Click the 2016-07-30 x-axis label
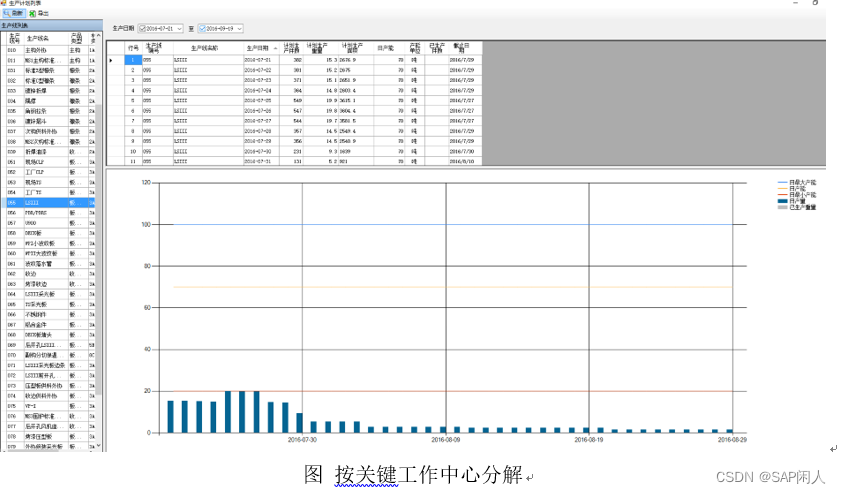841x494 pixels. 302,440
